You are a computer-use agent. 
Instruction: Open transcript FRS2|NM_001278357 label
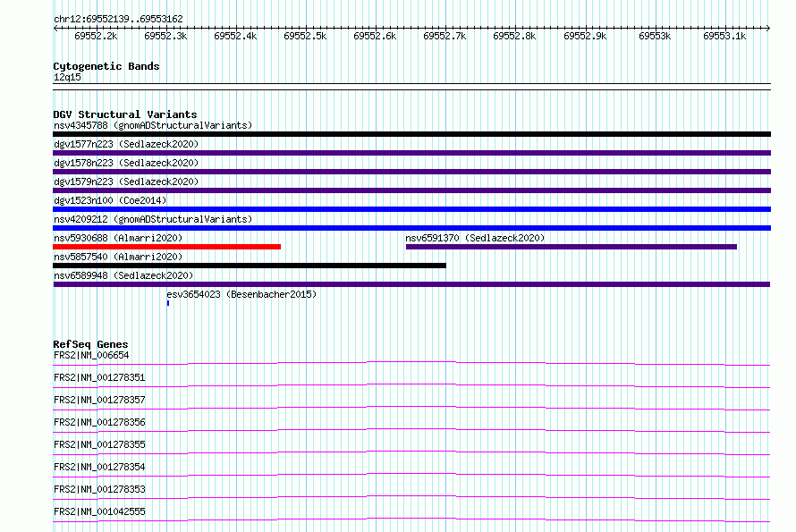[x=99, y=400]
